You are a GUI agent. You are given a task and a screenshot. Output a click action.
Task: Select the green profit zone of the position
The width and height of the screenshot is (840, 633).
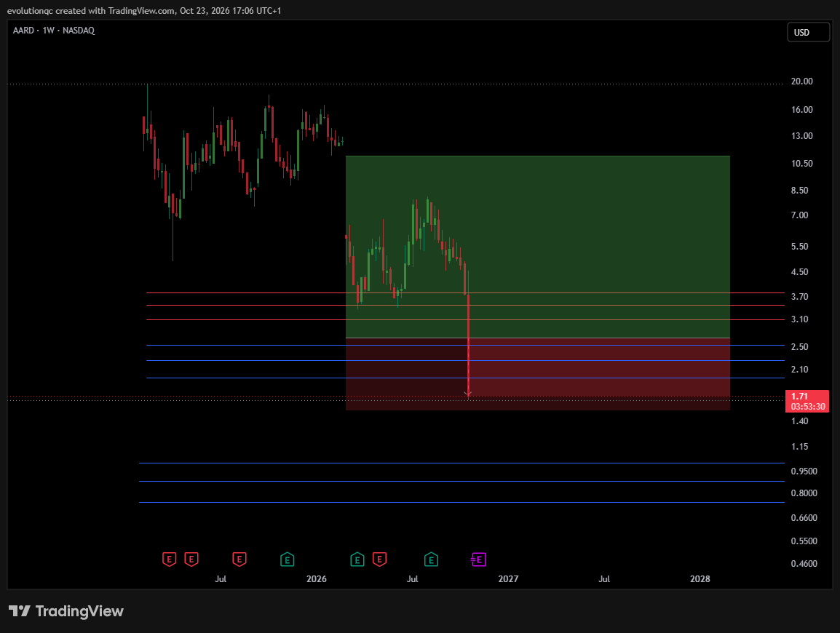(x=537, y=247)
